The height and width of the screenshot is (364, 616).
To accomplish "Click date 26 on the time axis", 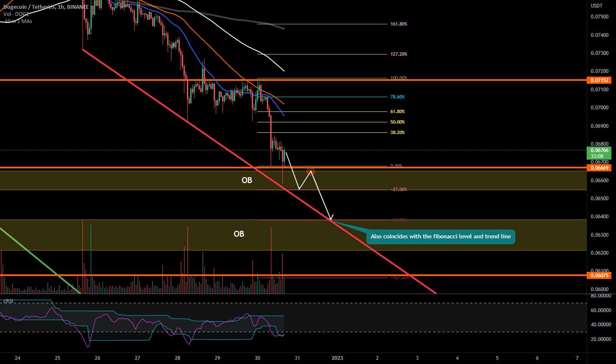I will [x=97, y=358].
